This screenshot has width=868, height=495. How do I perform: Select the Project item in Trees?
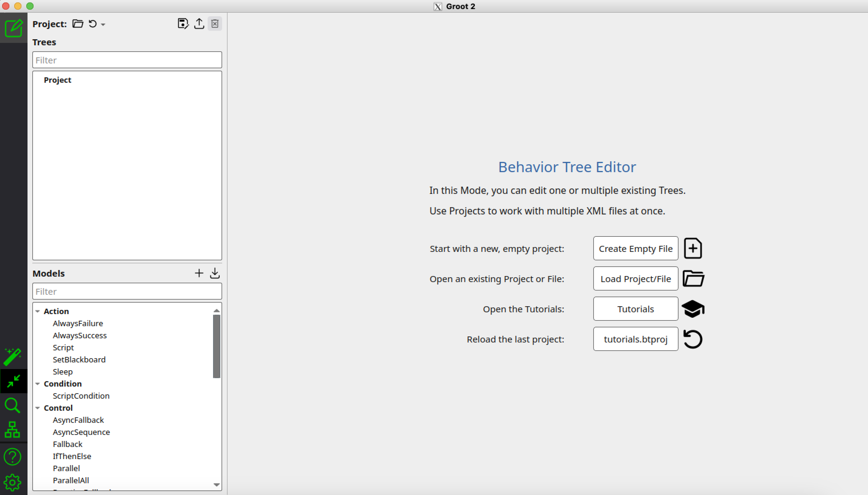(x=57, y=80)
